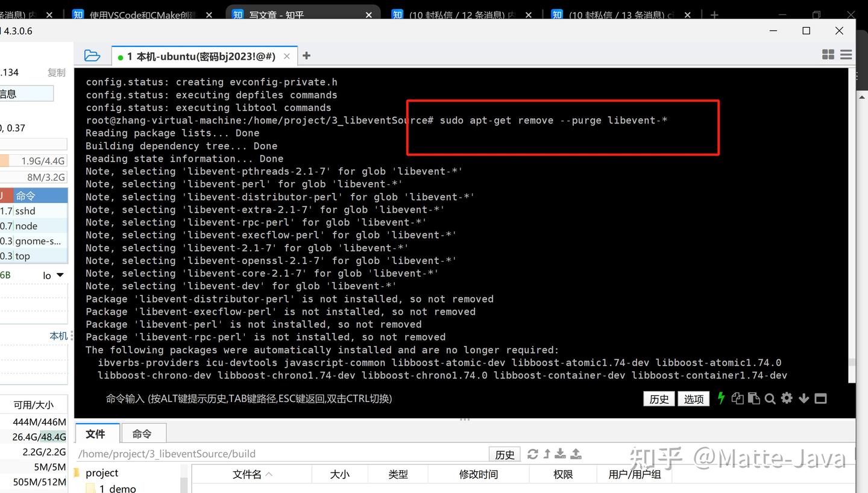
Task: Refresh file listing with the refresh icon
Action: tap(533, 454)
